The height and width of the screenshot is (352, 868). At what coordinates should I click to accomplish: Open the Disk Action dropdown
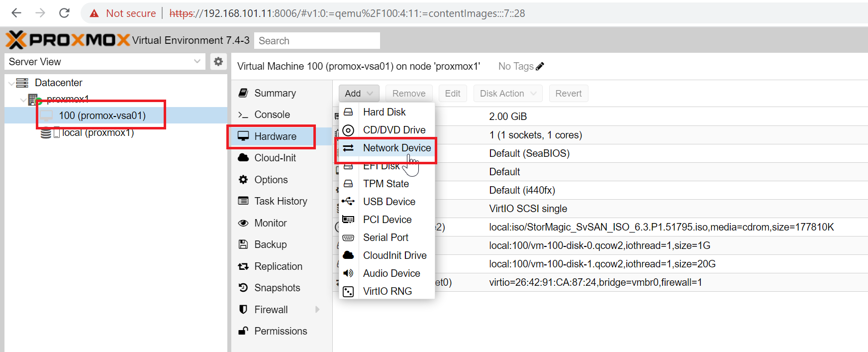point(507,94)
